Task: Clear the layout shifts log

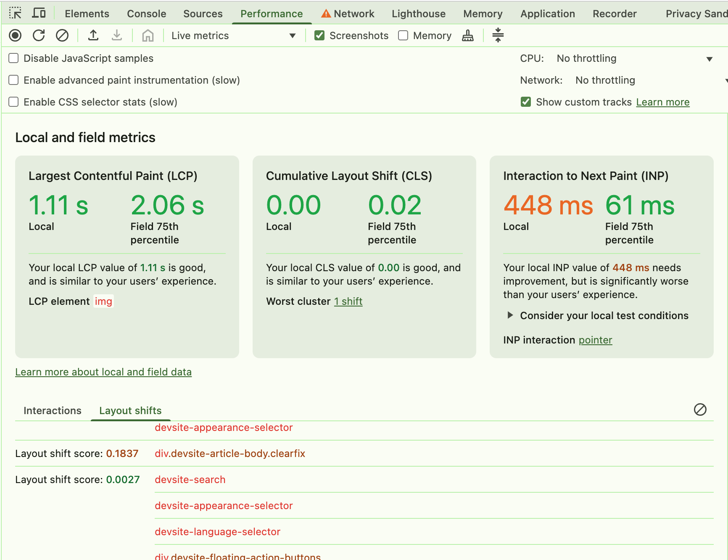Action: click(x=700, y=409)
